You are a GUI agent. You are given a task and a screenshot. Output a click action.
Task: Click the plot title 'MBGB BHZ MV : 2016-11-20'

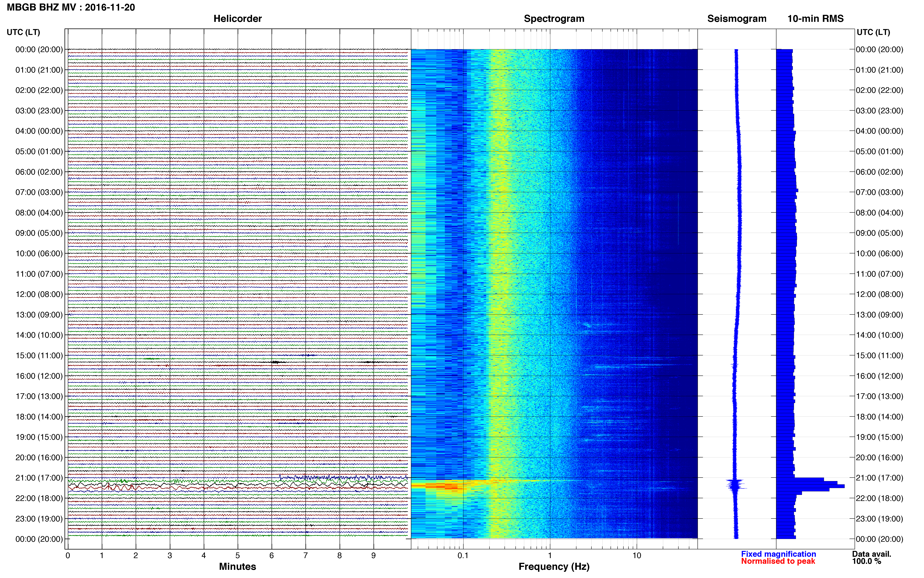point(71,7)
